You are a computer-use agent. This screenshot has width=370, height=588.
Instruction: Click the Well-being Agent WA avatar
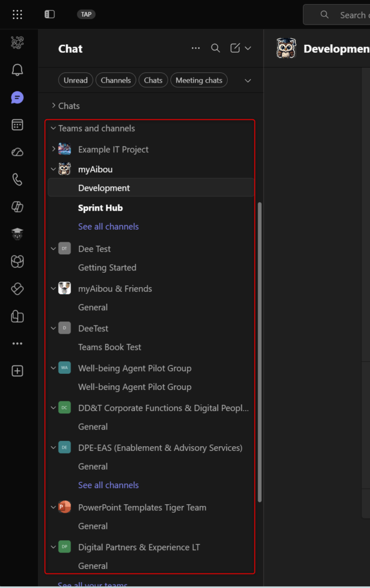[64, 367]
